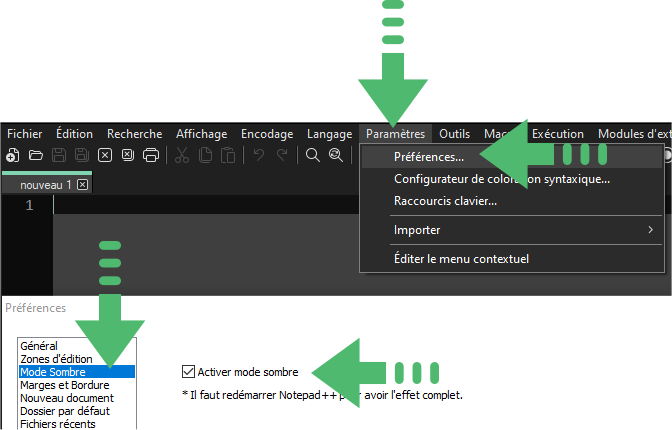Open the Édition menu
Viewport: 672px width, 430px height.
point(74,134)
